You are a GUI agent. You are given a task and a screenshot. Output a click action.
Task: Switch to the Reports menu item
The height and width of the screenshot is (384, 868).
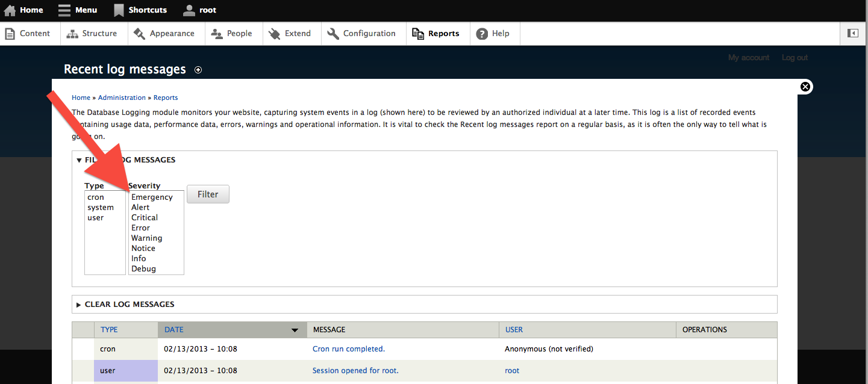pos(437,33)
